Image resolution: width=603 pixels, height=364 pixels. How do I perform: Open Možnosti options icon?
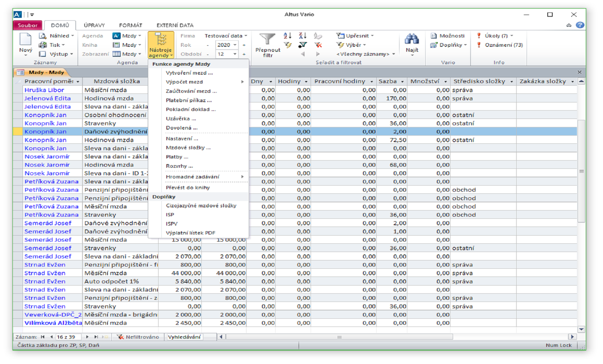pos(434,36)
